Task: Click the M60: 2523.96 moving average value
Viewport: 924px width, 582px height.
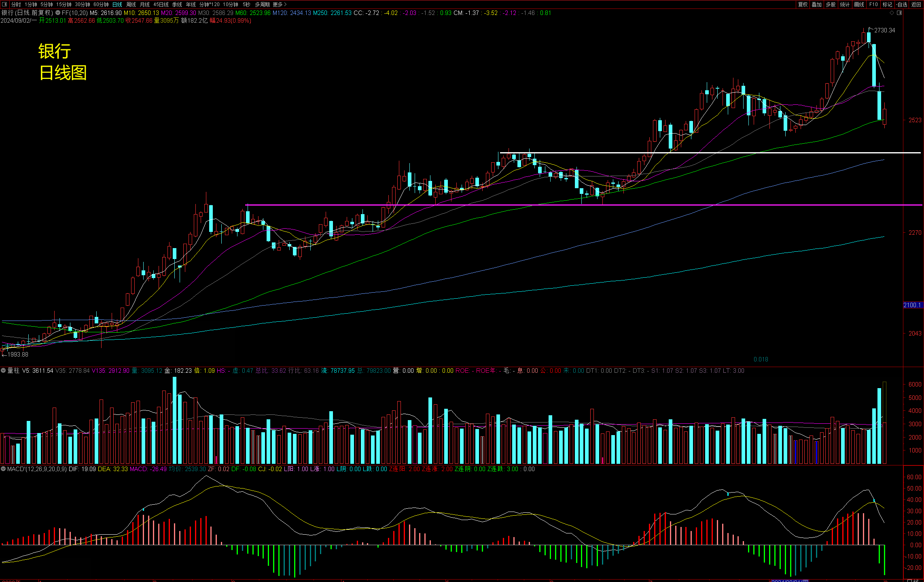Action: (253, 13)
